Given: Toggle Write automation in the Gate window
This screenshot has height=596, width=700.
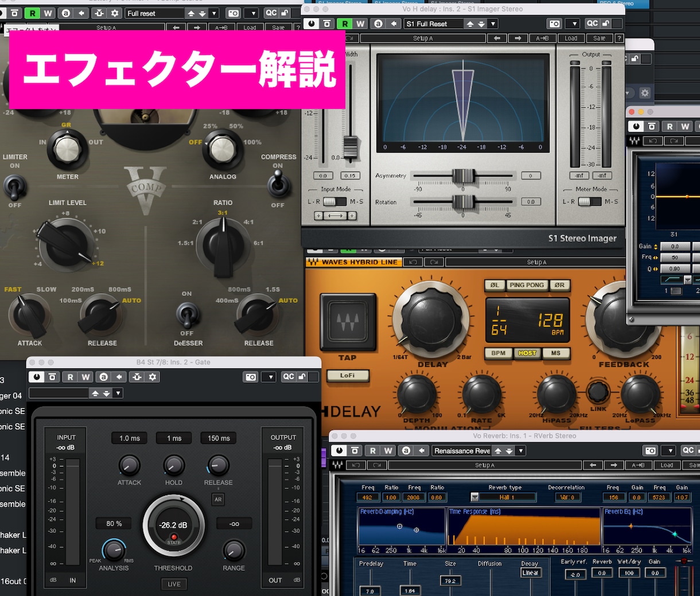Looking at the screenshot, I should [x=85, y=377].
